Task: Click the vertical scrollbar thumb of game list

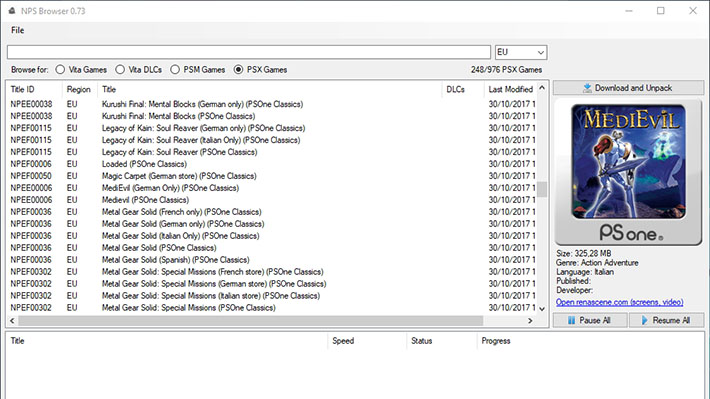Action: [542, 189]
